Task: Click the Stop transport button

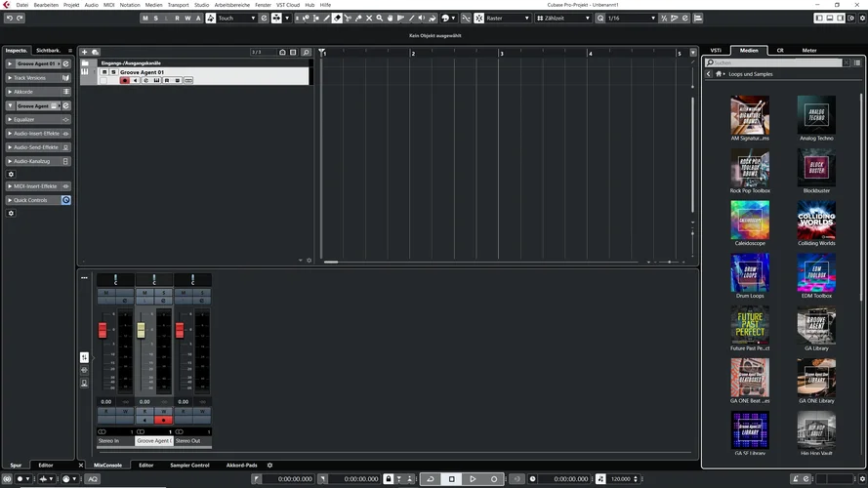Action: [452, 479]
